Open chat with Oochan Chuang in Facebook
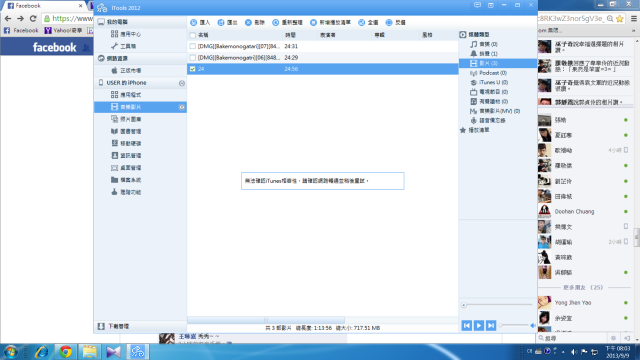640x360 pixels. pyautogui.click(x=584, y=211)
